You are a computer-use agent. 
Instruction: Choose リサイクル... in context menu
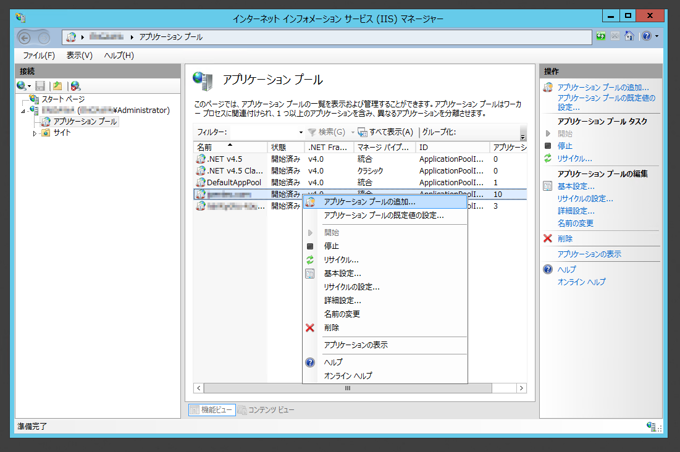click(385, 260)
